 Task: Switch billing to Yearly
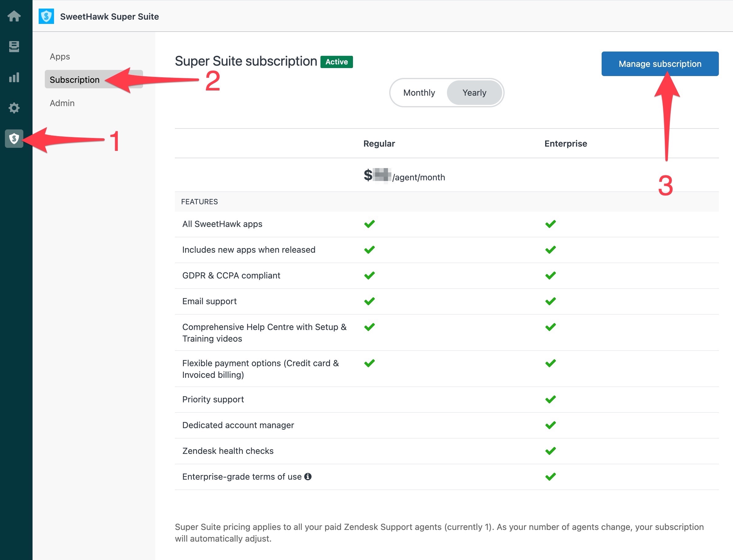pos(474,93)
